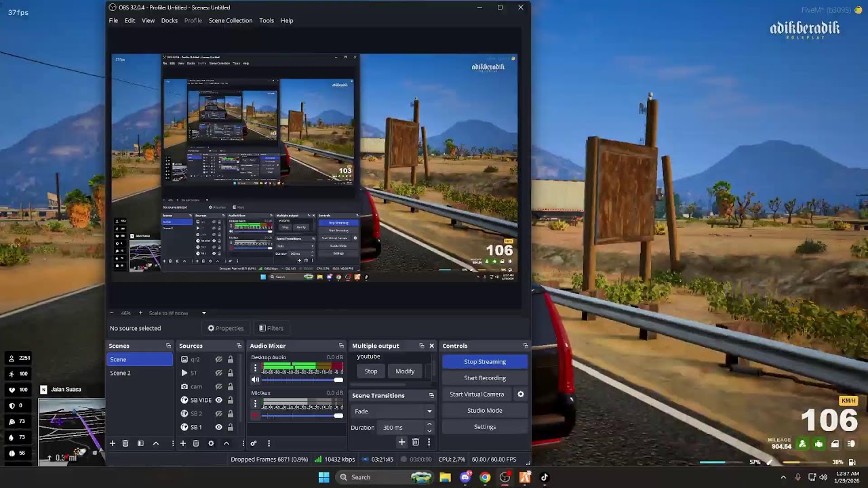Show the SB 2 source
Screen dimensions: 868x488
(x=218, y=413)
